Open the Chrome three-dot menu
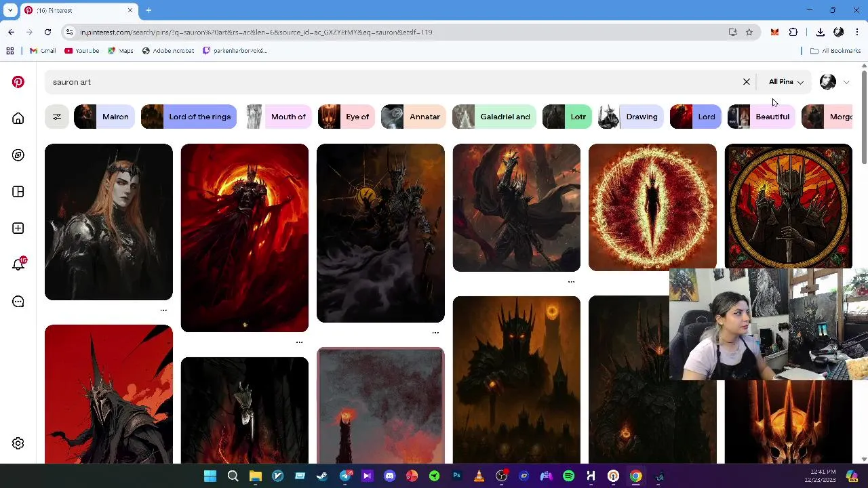This screenshot has width=868, height=488. (857, 32)
